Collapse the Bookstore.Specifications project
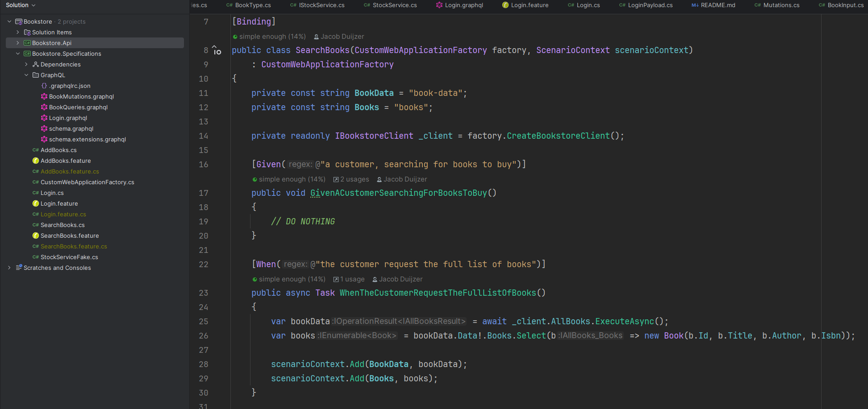The height and width of the screenshot is (409, 868). pyautogui.click(x=18, y=54)
